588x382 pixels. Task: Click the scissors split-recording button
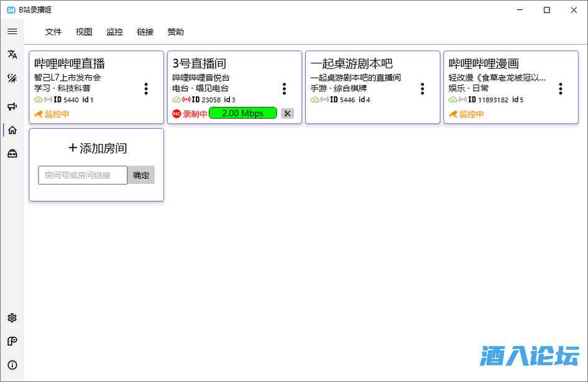(x=287, y=113)
